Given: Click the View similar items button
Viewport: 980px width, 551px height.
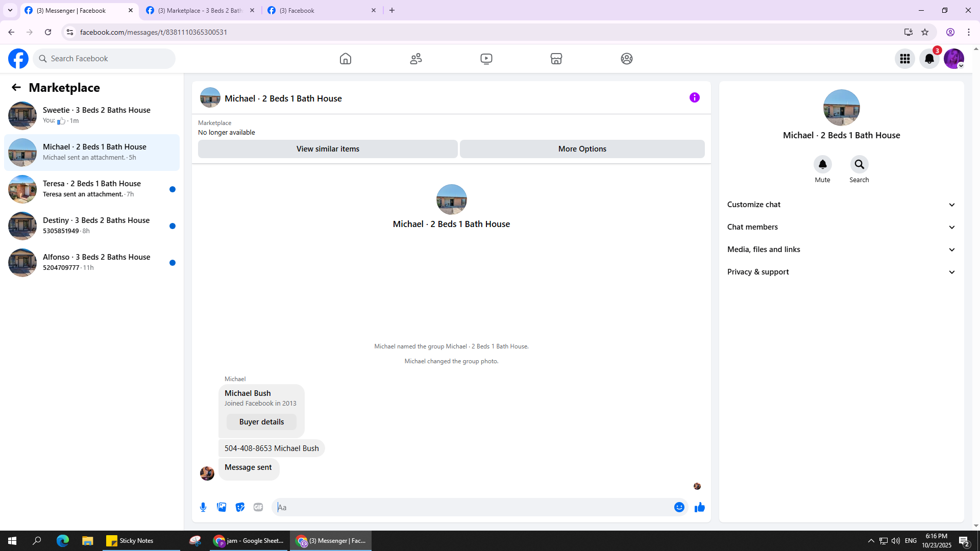Looking at the screenshot, I should tap(328, 149).
